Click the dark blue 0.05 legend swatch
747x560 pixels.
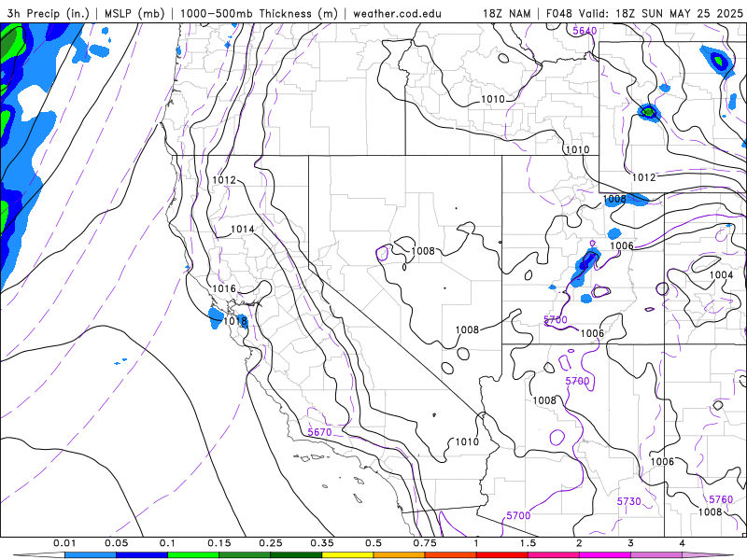click(x=142, y=555)
